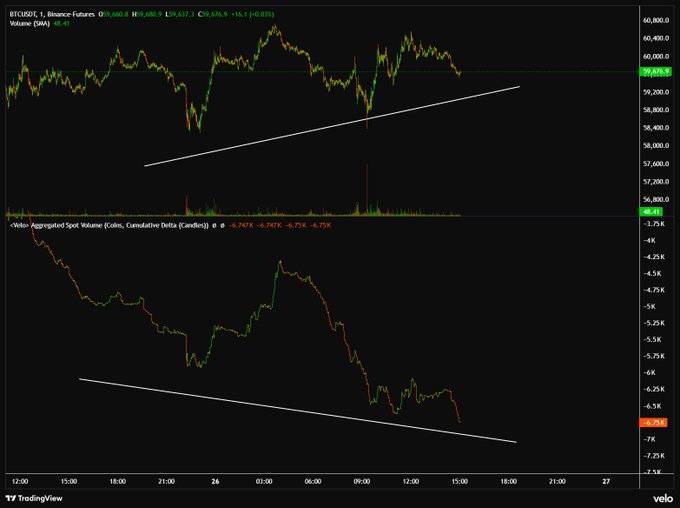Click the date label 26 on time axis
The width and height of the screenshot is (680, 508).
(215, 481)
